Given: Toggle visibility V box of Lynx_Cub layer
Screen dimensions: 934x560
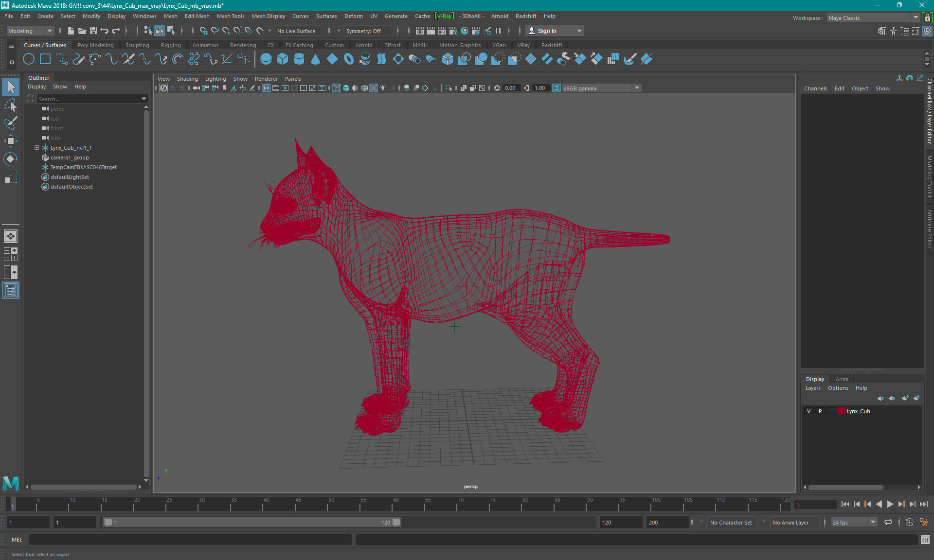Looking at the screenshot, I should click(x=809, y=411).
